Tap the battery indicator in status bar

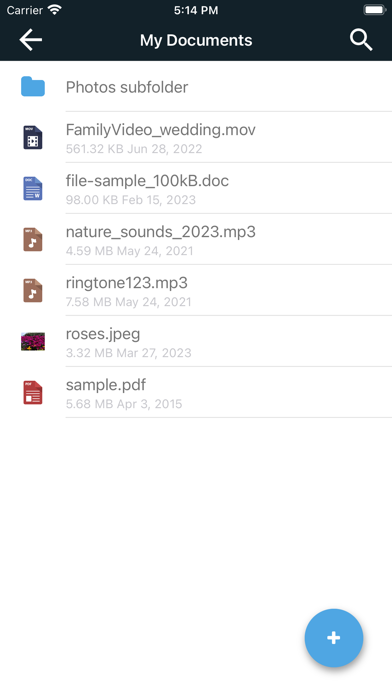coord(375,10)
